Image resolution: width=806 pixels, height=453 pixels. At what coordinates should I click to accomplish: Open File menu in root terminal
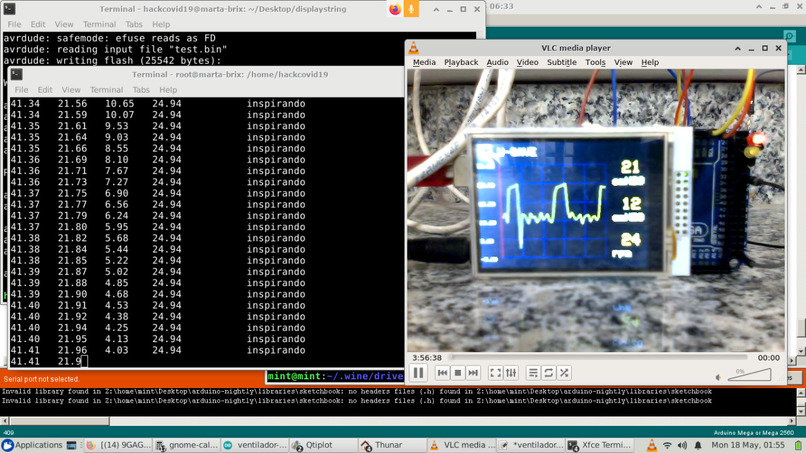21,89
